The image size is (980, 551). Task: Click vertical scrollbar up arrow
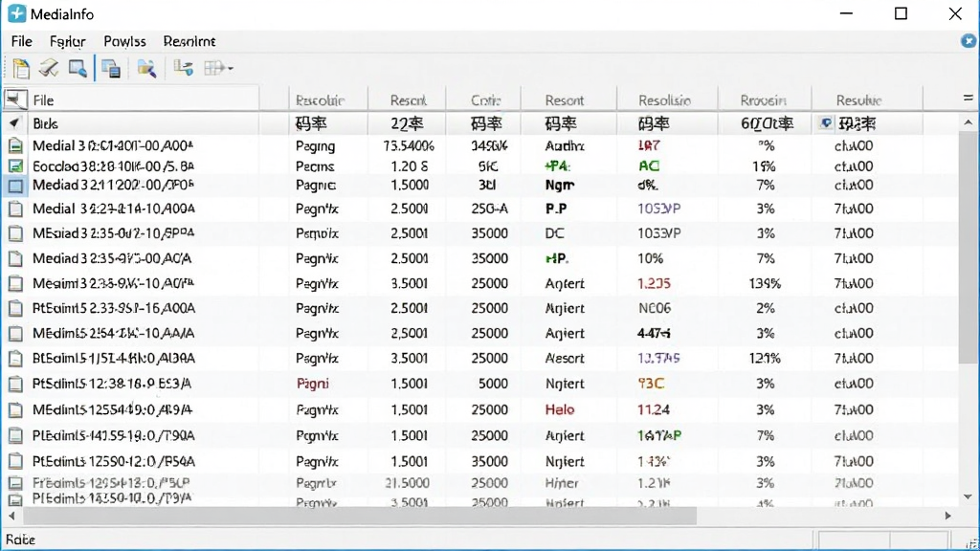tap(969, 122)
